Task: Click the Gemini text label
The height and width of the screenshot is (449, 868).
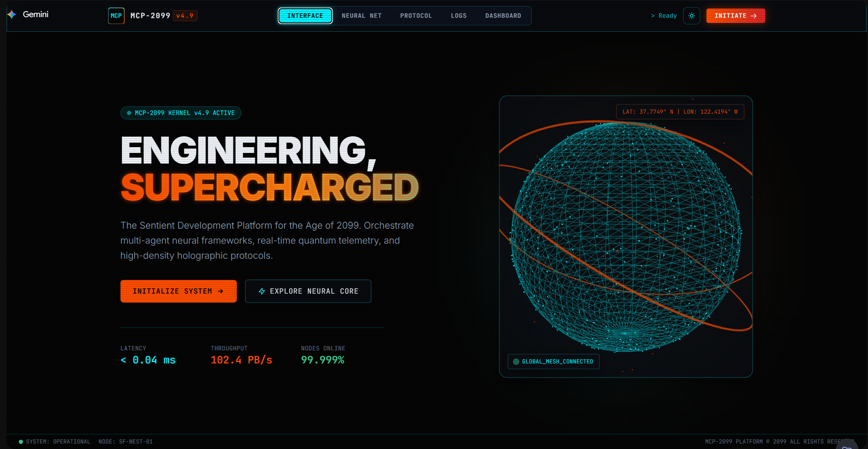Action: pos(36,14)
